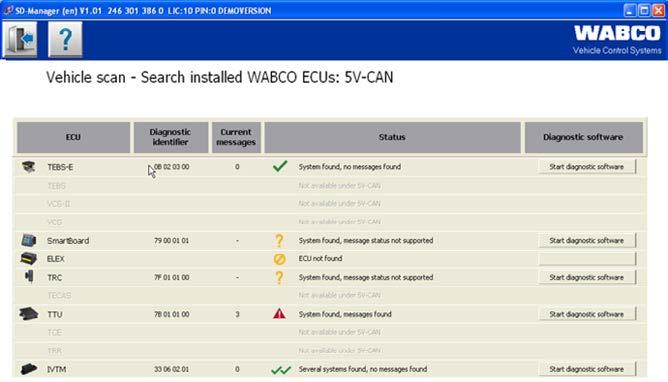Click identifier 33 06 02 01
The height and width of the screenshot is (382, 668).
(171, 369)
